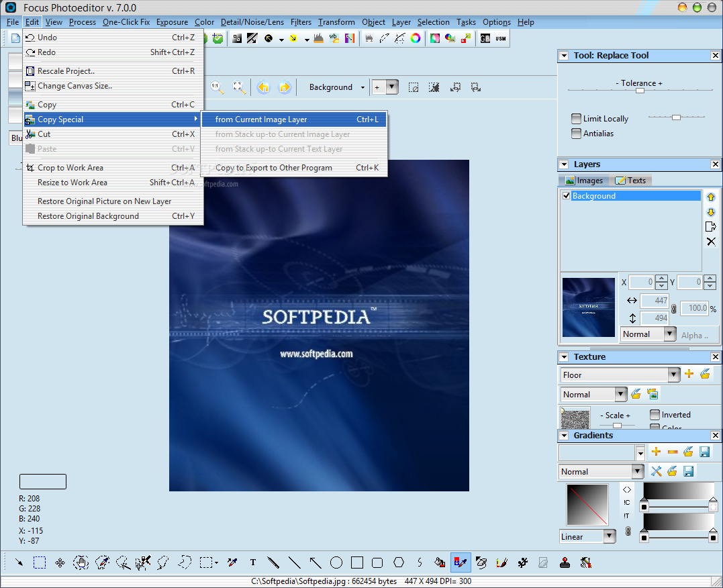Click the layer width field 447
The width and height of the screenshot is (723, 588).
click(655, 300)
